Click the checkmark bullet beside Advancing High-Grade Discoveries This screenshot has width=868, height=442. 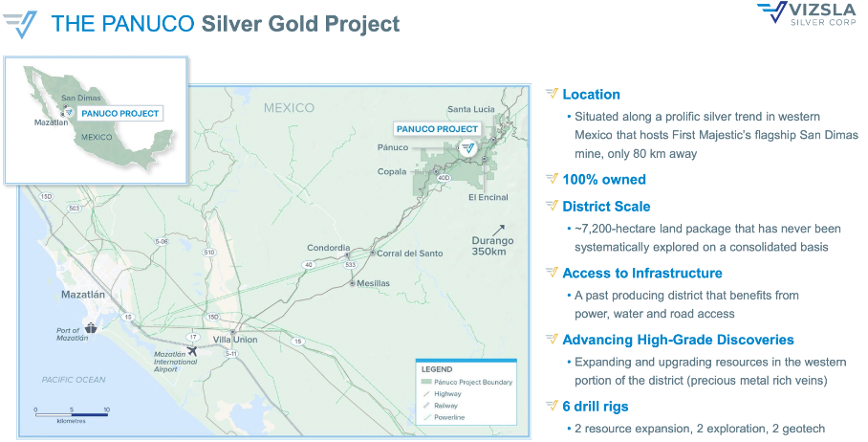pyautogui.click(x=552, y=339)
